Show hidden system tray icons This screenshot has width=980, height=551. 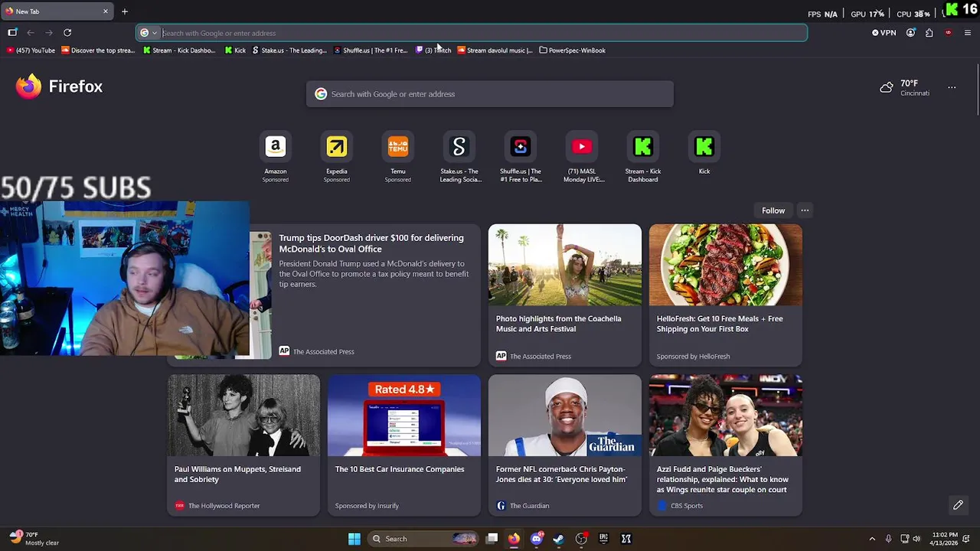(x=871, y=539)
